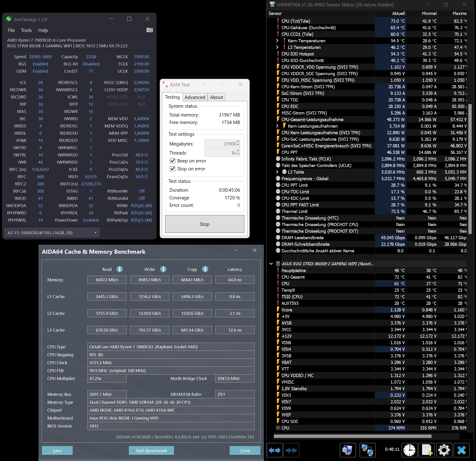Click HWiNFO collapse columns arrows icon
This screenshot has width=476, height=461.
(x=291, y=450)
